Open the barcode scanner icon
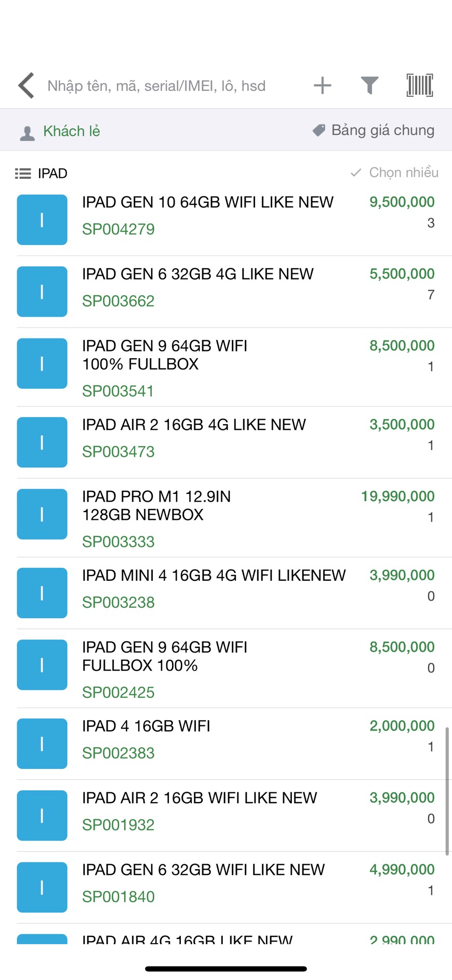 coord(419,85)
